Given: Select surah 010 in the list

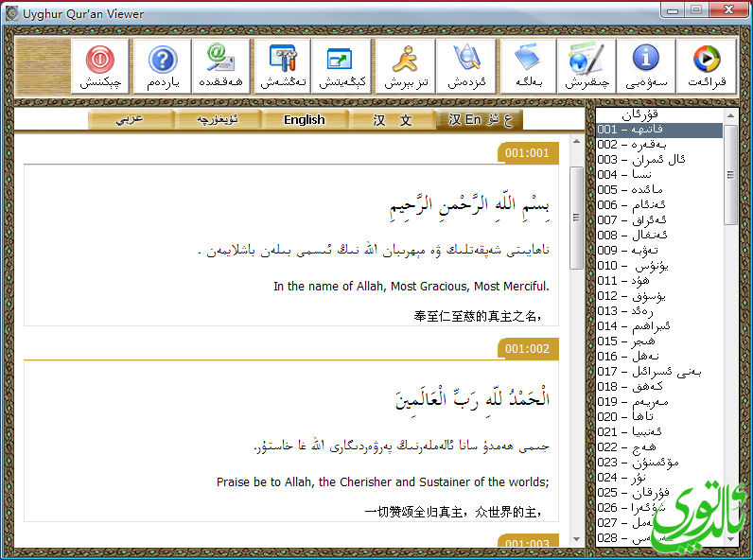Looking at the screenshot, I should pos(659,266).
